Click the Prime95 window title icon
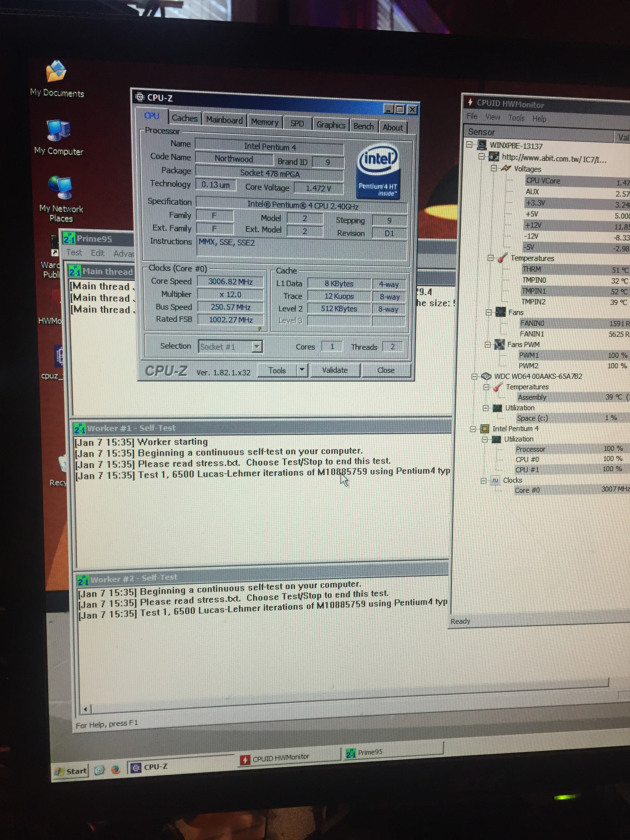This screenshot has height=840, width=630. (x=69, y=239)
